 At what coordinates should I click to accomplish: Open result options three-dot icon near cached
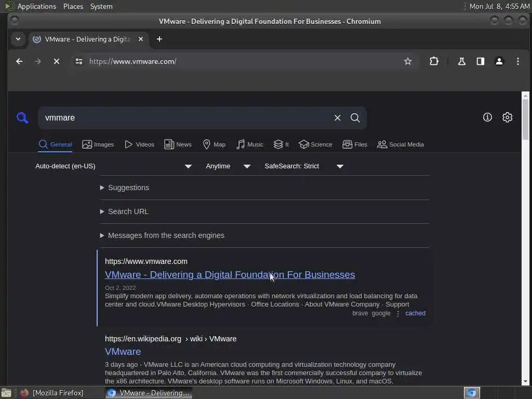pyautogui.click(x=398, y=313)
